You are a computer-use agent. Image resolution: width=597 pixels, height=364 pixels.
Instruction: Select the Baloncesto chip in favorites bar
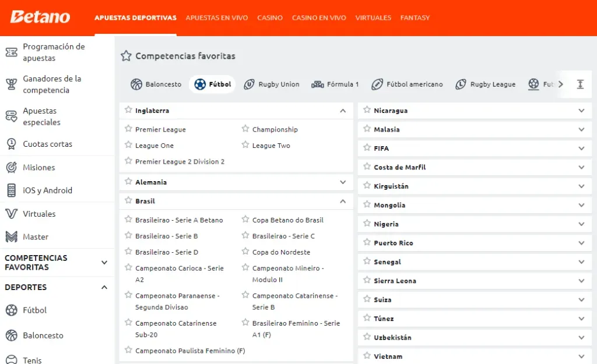point(156,84)
